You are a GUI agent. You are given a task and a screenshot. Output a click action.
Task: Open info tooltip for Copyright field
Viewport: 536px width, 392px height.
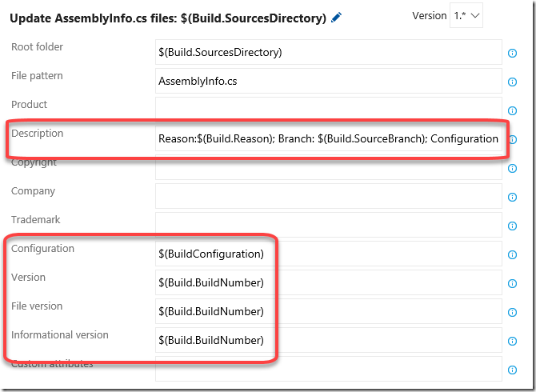(x=512, y=168)
